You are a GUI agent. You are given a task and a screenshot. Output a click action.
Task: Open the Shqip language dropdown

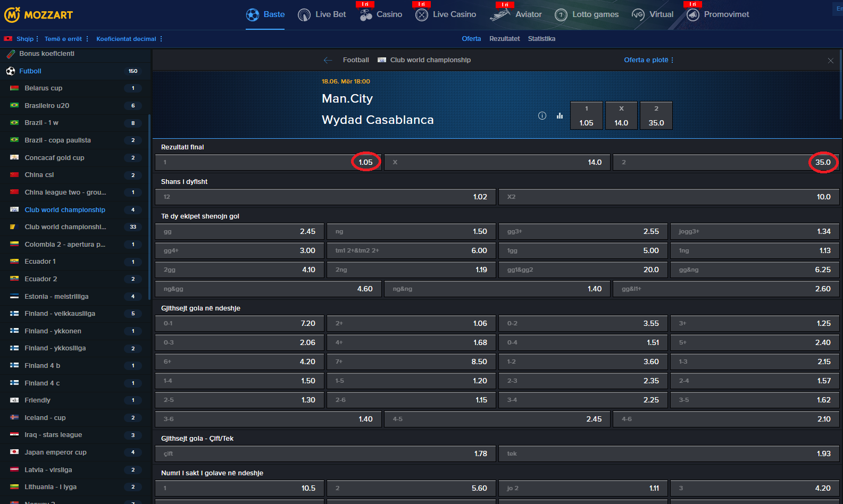[x=27, y=39]
